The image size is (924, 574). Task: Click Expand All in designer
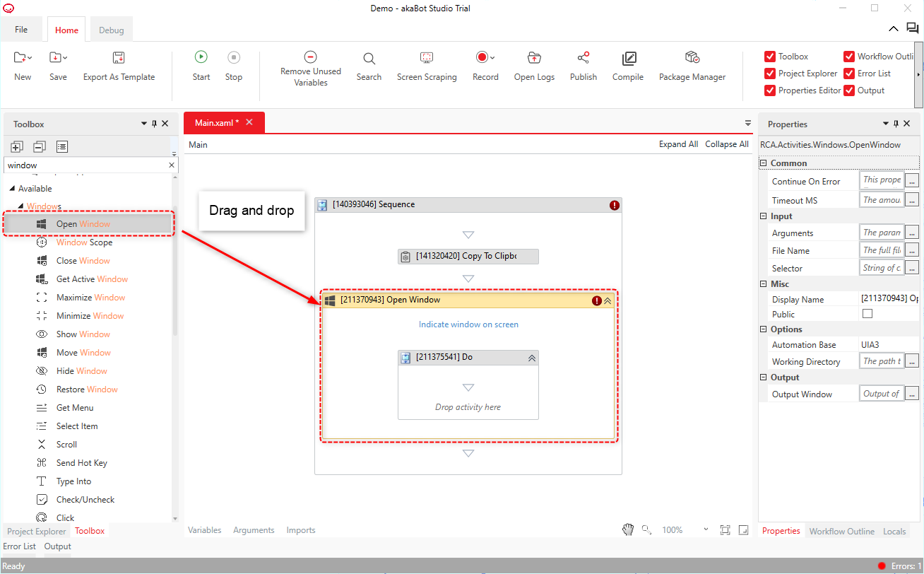pyautogui.click(x=678, y=144)
